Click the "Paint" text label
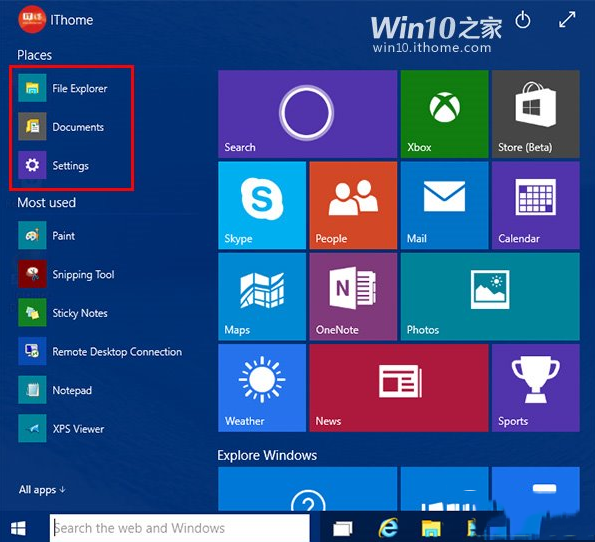This screenshot has width=595, height=542. pos(63,236)
